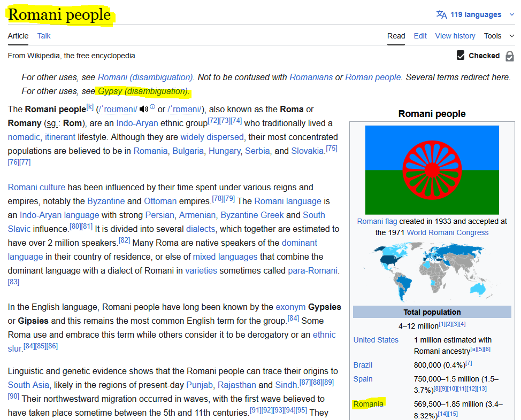
Task: Open the View history tab
Action: point(455,36)
